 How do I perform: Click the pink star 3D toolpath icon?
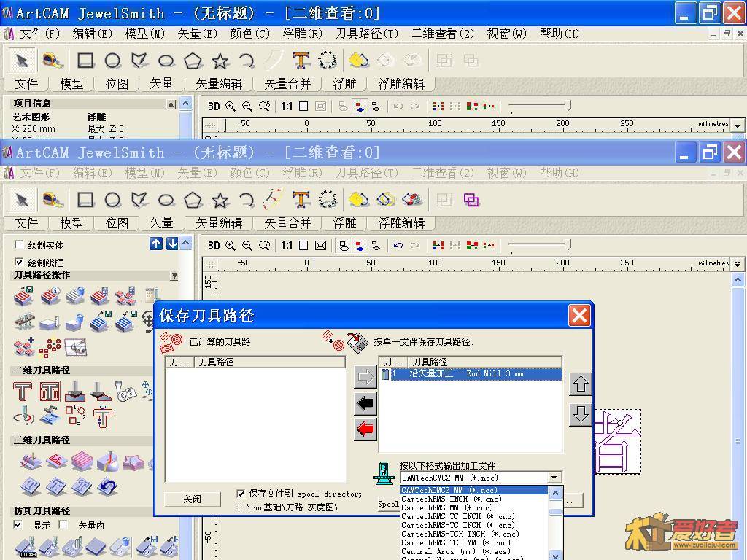pyautogui.click(x=133, y=462)
